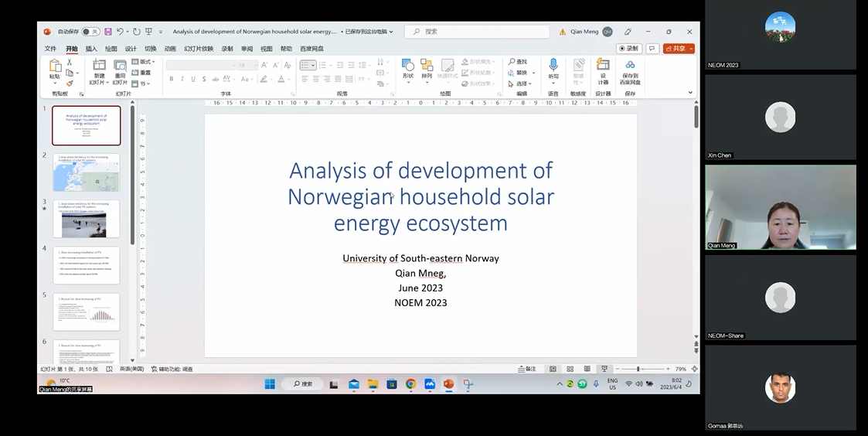Open Notes (备注) in status bar
Screen dimensions: 868x436
click(527, 369)
